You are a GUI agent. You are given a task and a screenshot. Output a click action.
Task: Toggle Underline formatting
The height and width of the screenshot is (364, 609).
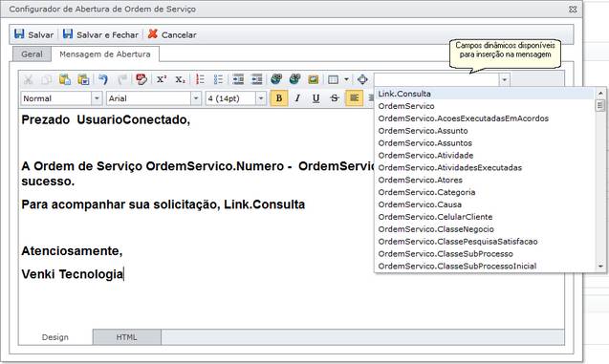point(316,98)
